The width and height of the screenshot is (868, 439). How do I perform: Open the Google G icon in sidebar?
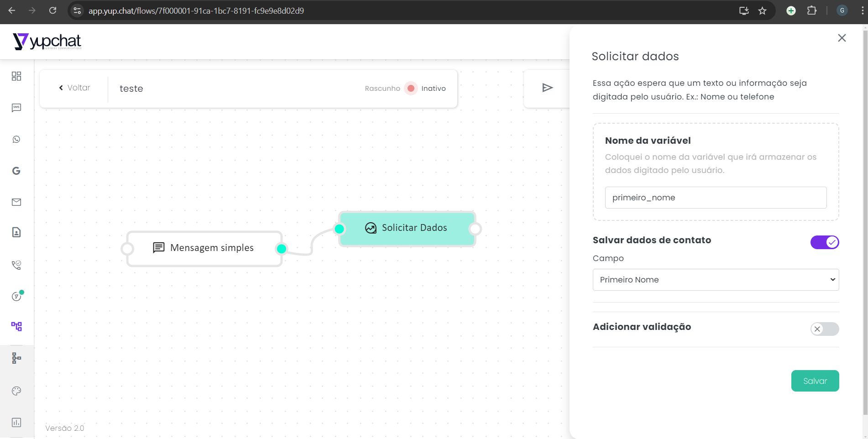[16, 171]
